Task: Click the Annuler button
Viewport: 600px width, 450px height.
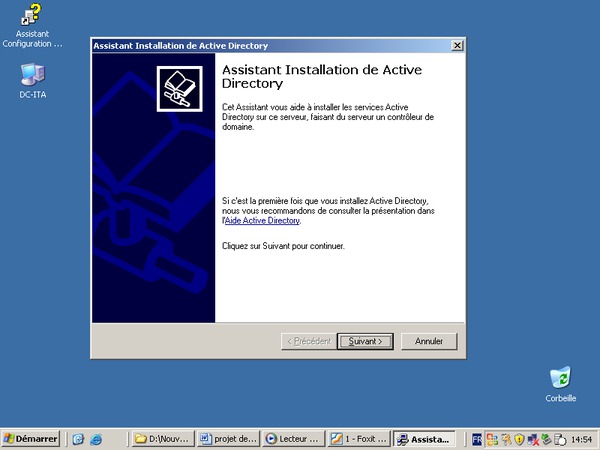Action: tap(429, 341)
